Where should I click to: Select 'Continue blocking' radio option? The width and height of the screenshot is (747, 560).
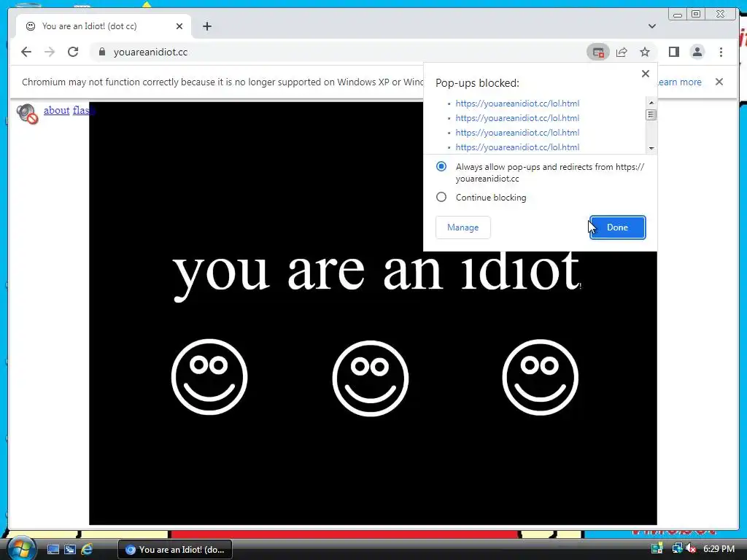(441, 197)
